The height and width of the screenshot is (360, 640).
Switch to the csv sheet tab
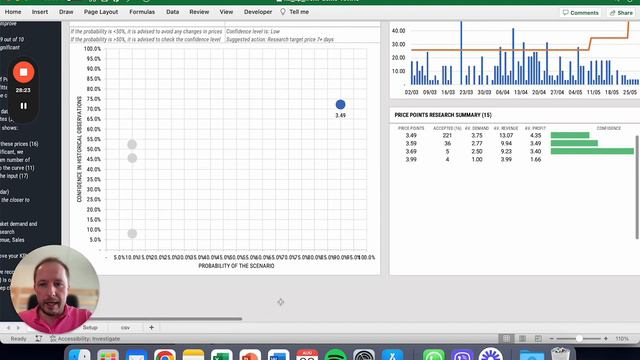click(125, 327)
